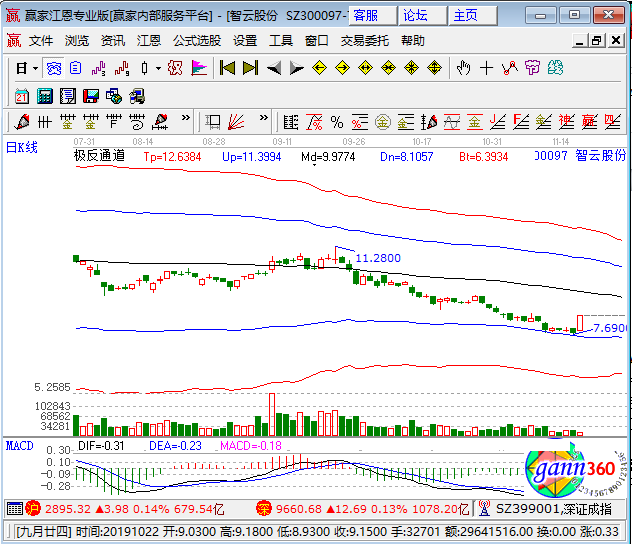This screenshot has height=544, width=632.
Task: Click yellow diamond right-arrow icon
Action: [x=342, y=68]
